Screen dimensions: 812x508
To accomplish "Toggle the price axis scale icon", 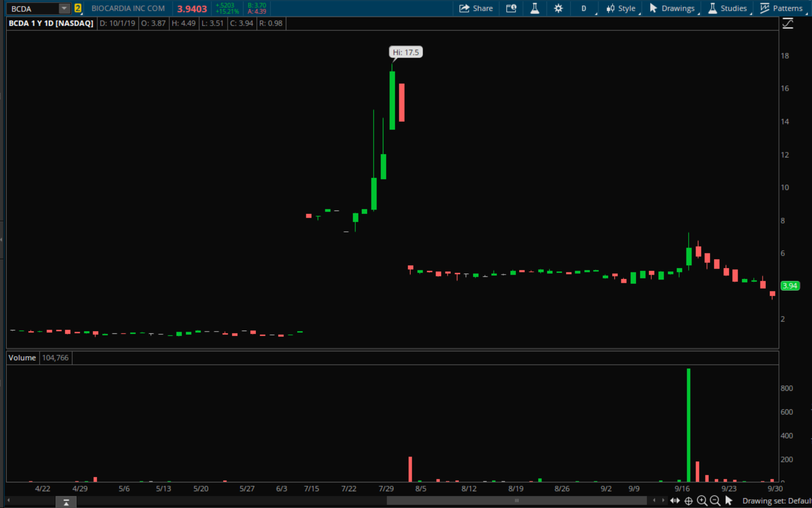I will pos(788,23).
